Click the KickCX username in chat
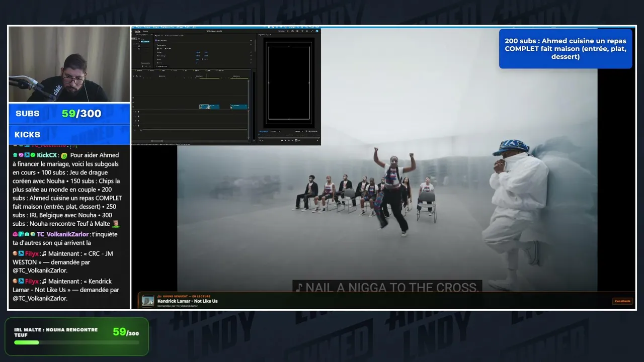 pyautogui.click(x=47, y=155)
